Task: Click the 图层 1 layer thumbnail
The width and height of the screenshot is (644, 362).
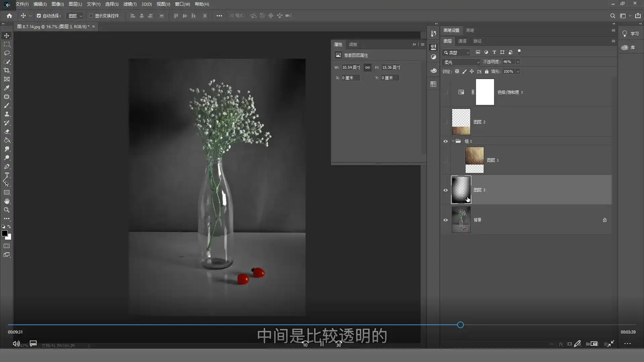Action: tap(475, 160)
